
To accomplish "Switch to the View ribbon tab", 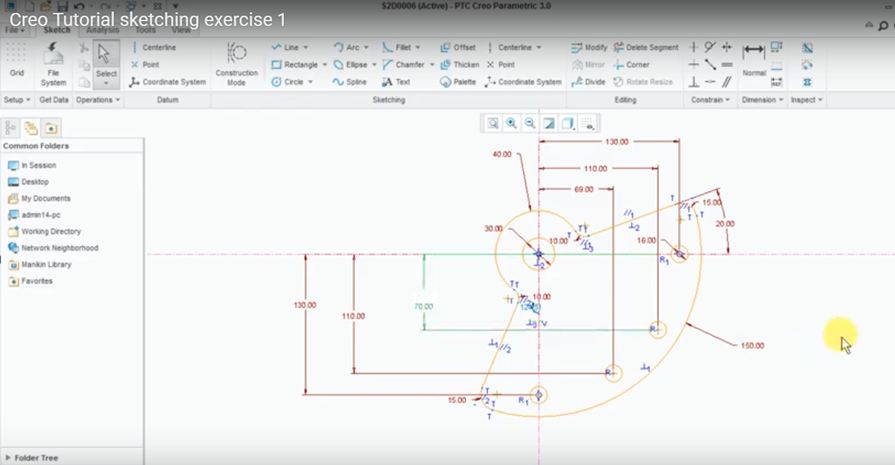I will click(x=181, y=30).
